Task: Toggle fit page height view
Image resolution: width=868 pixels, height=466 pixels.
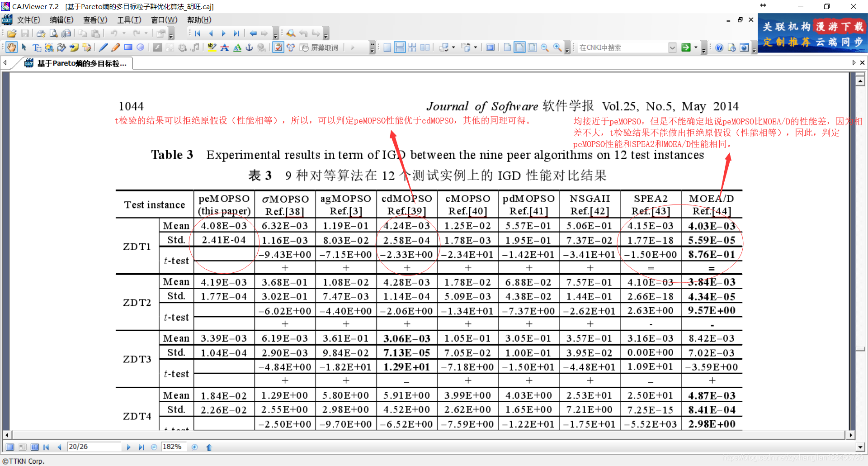Action: point(532,48)
